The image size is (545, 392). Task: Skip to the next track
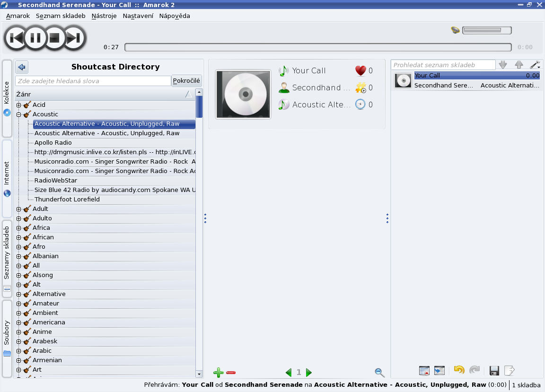tap(74, 37)
